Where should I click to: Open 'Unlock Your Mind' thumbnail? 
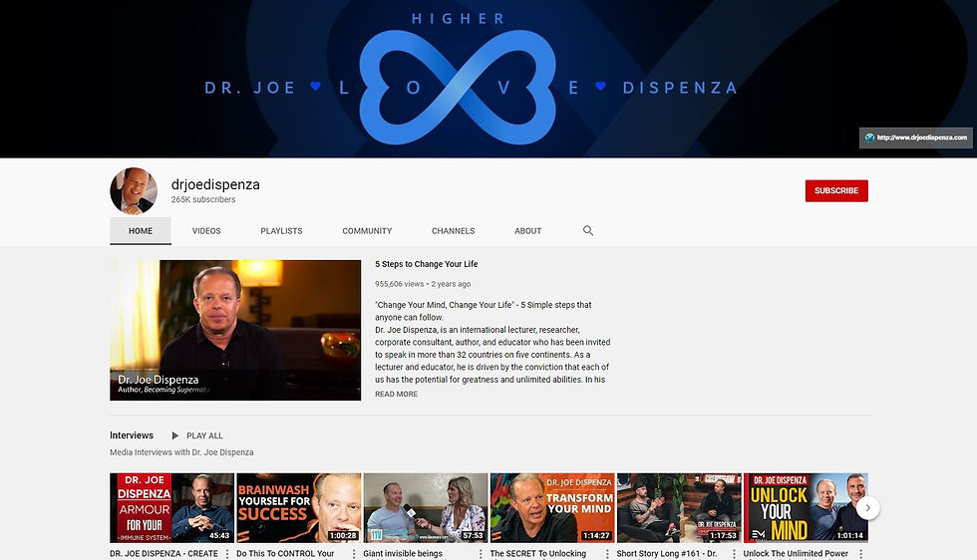tap(806, 507)
